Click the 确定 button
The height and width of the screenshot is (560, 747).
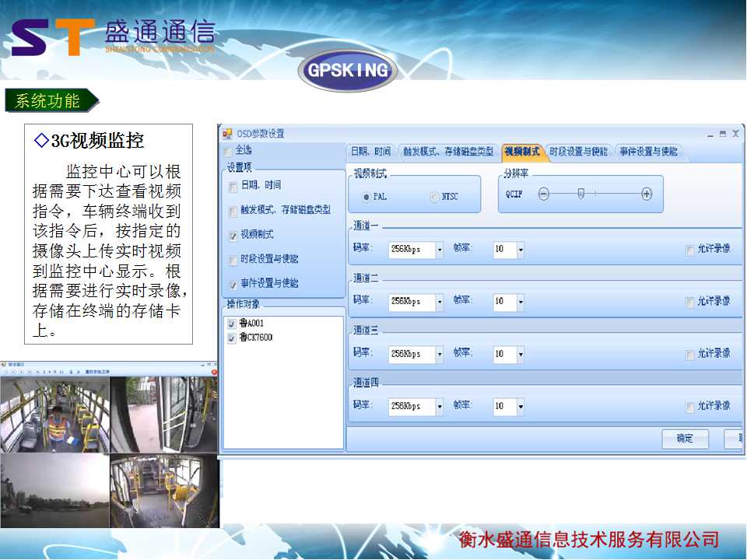(x=685, y=439)
